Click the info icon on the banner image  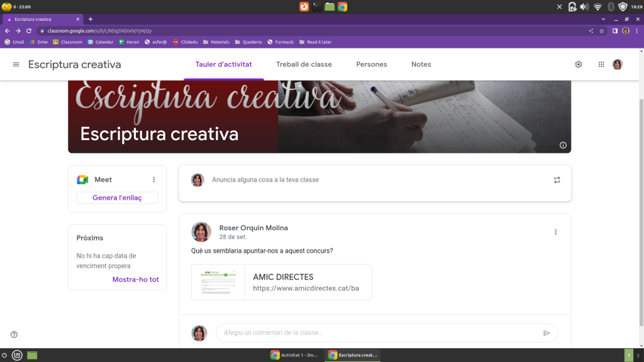click(562, 145)
